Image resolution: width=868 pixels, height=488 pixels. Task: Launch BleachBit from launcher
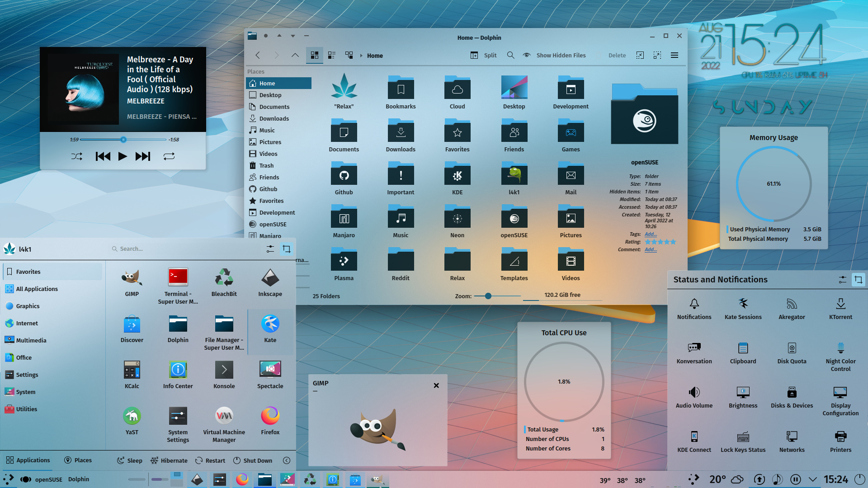pyautogui.click(x=224, y=282)
